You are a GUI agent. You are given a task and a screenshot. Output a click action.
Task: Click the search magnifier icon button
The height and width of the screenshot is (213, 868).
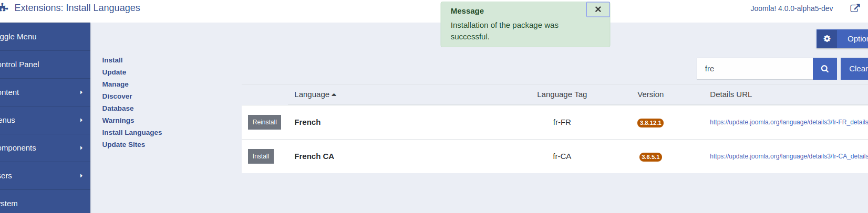pos(824,69)
